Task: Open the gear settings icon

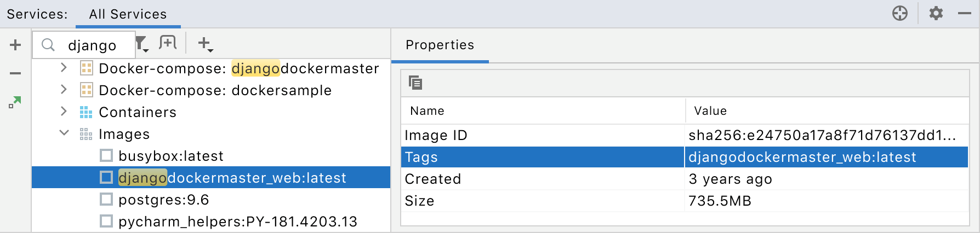Action: 936,13
